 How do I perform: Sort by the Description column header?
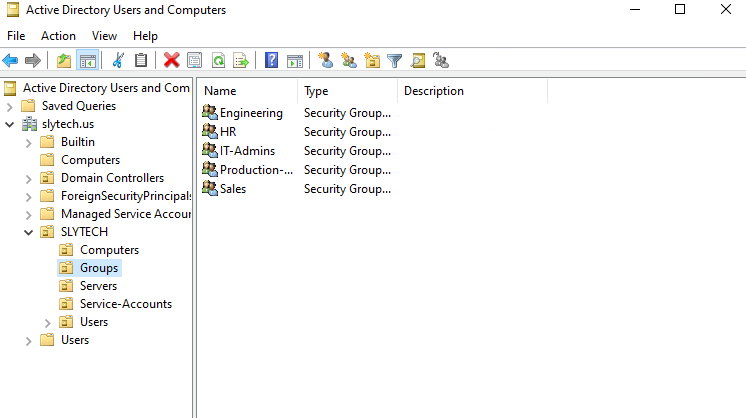[x=473, y=91]
